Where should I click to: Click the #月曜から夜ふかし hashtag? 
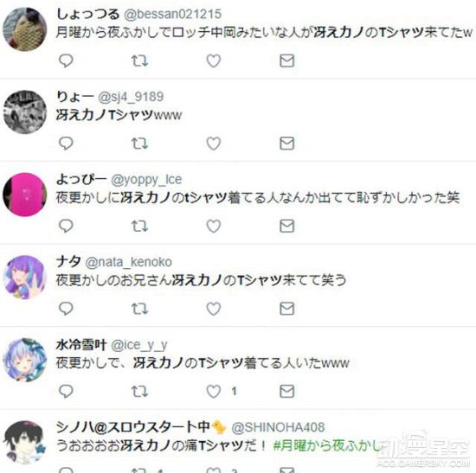(330, 445)
